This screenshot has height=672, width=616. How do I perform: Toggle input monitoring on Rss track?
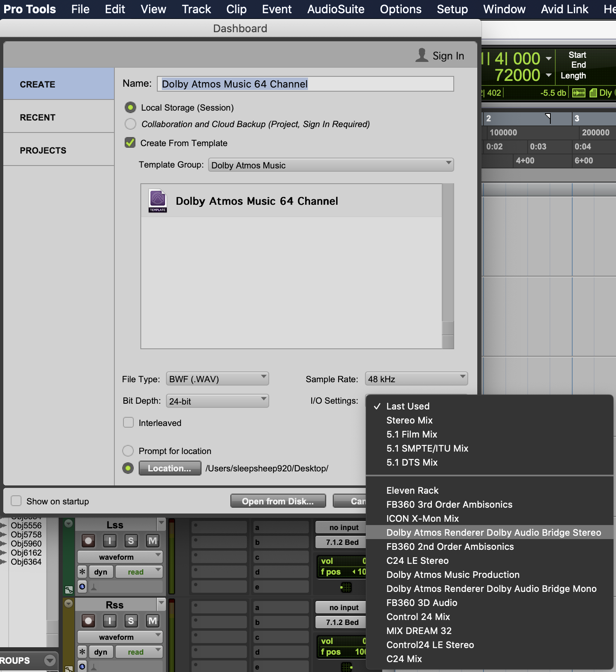pyautogui.click(x=109, y=621)
